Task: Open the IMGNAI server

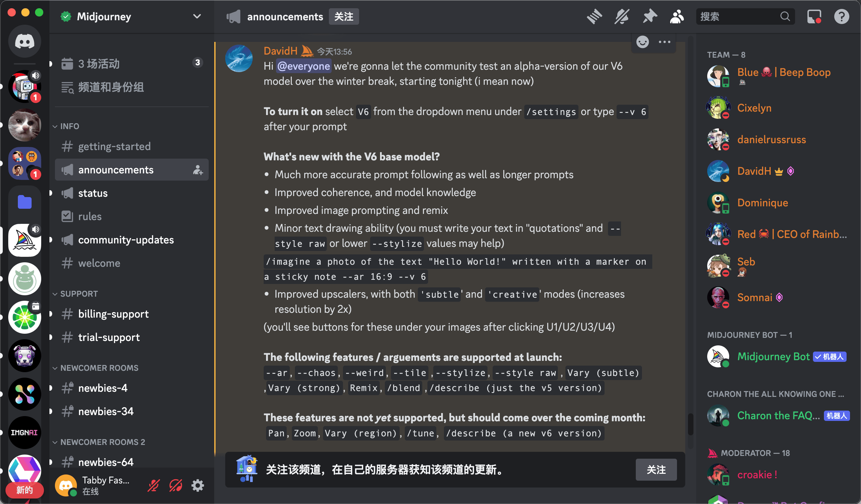Action: click(x=24, y=433)
